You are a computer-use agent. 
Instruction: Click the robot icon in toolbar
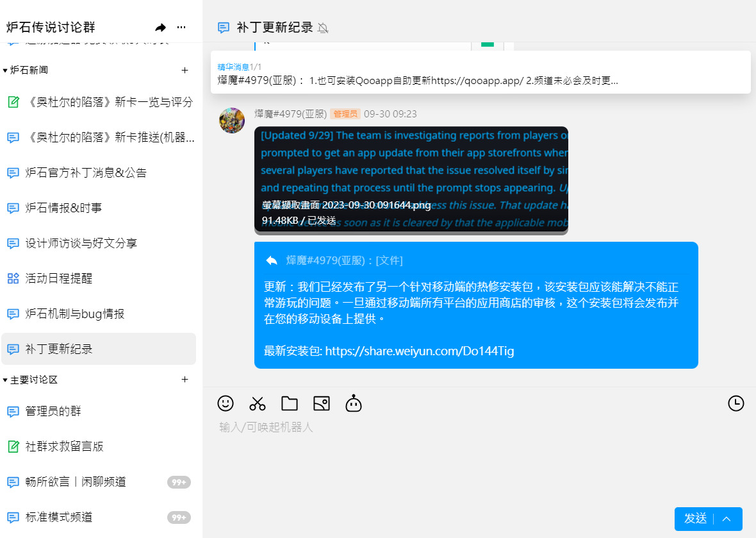[x=354, y=403]
